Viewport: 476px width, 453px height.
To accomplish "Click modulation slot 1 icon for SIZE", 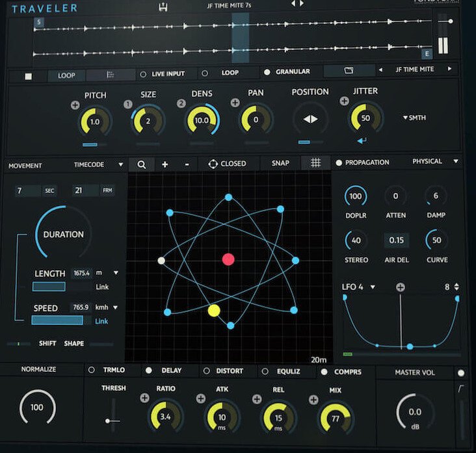I will (128, 105).
